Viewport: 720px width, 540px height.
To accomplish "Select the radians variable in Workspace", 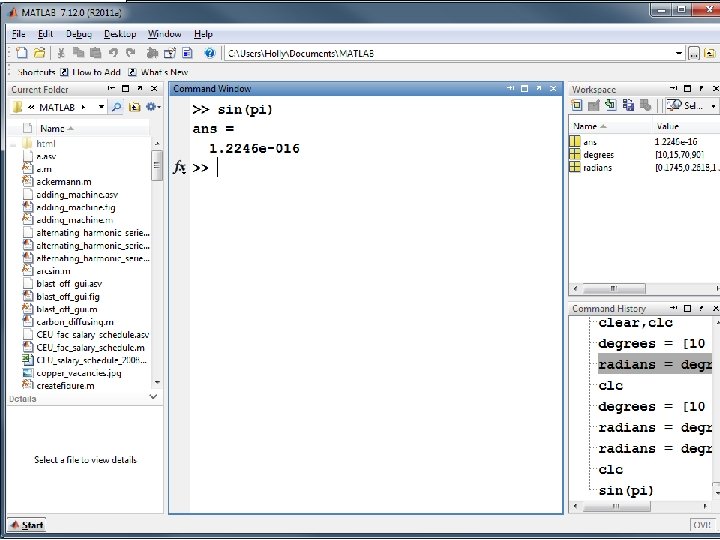I will tap(597, 168).
